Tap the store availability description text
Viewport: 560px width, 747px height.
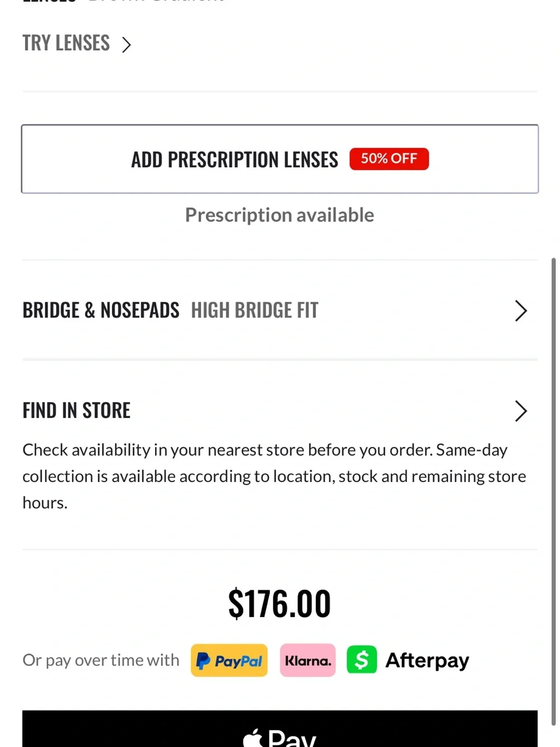274,476
